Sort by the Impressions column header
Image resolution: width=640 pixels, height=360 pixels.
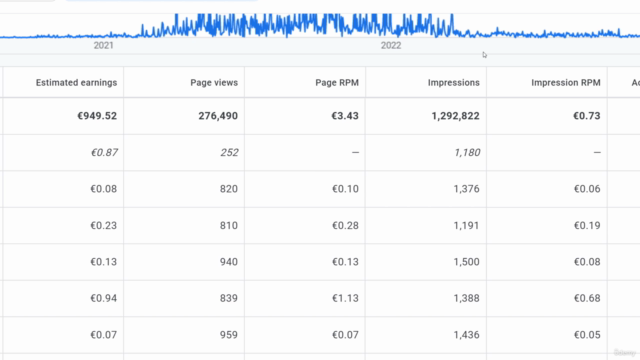point(453,82)
